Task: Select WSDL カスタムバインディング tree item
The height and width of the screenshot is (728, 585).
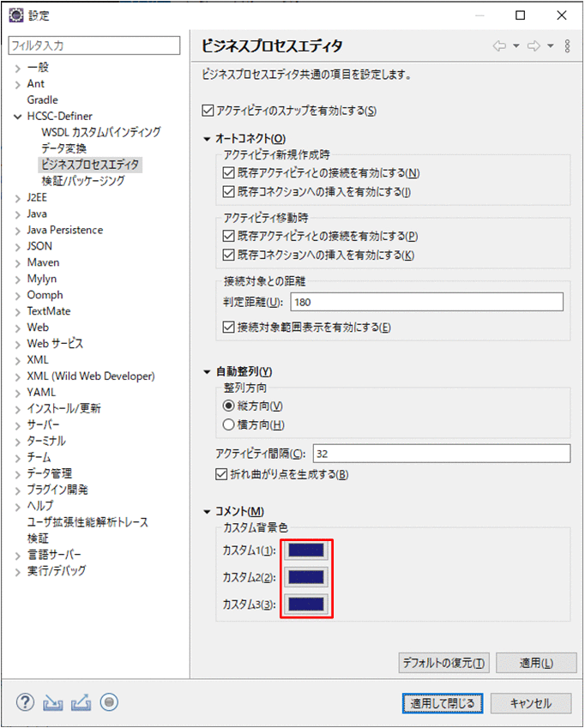Action: pos(100,132)
